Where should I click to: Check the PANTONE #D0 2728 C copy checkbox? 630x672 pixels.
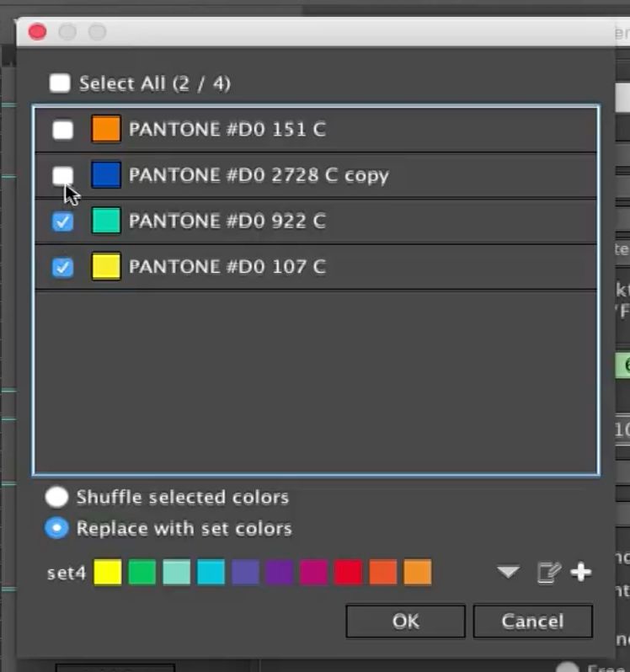tap(63, 175)
